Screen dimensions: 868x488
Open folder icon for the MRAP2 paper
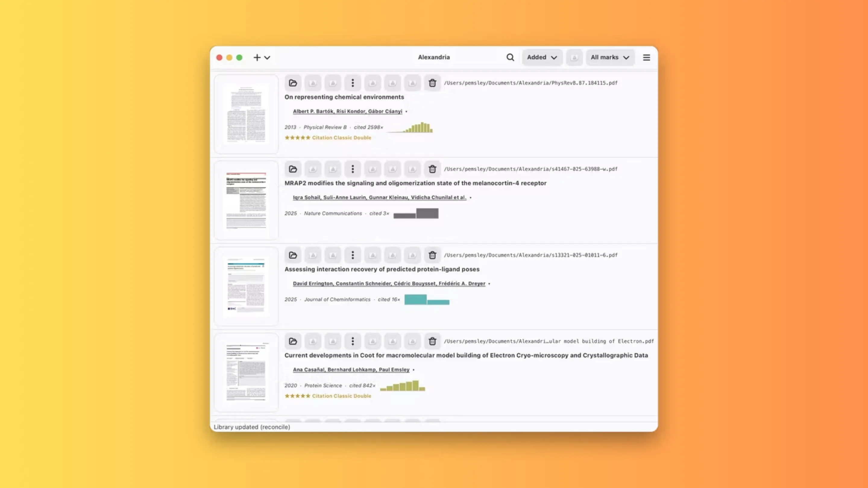pos(293,169)
